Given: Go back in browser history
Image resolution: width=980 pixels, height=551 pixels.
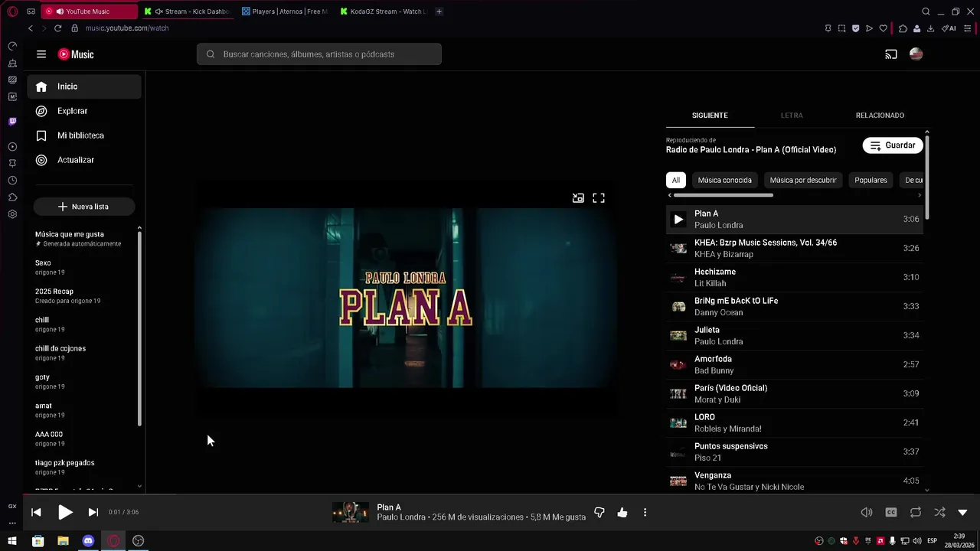Looking at the screenshot, I should coord(31,28).
